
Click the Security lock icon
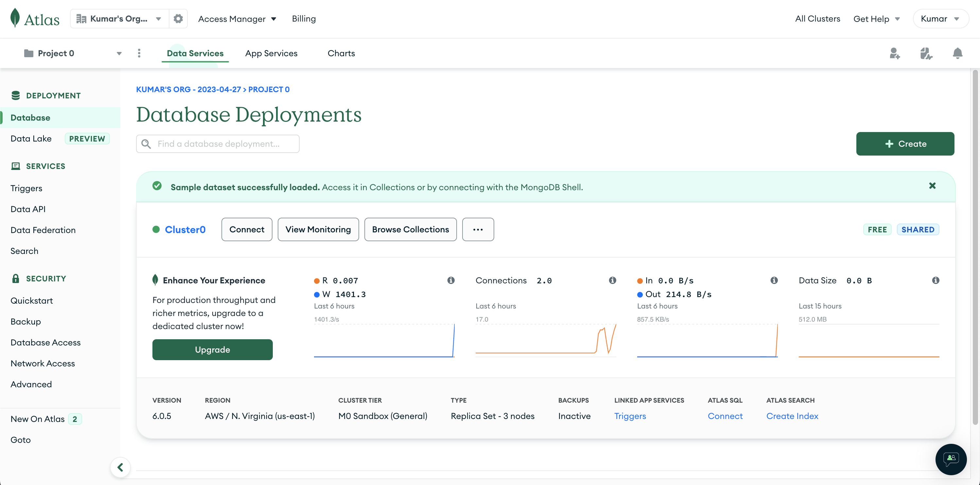click(16, 278)
